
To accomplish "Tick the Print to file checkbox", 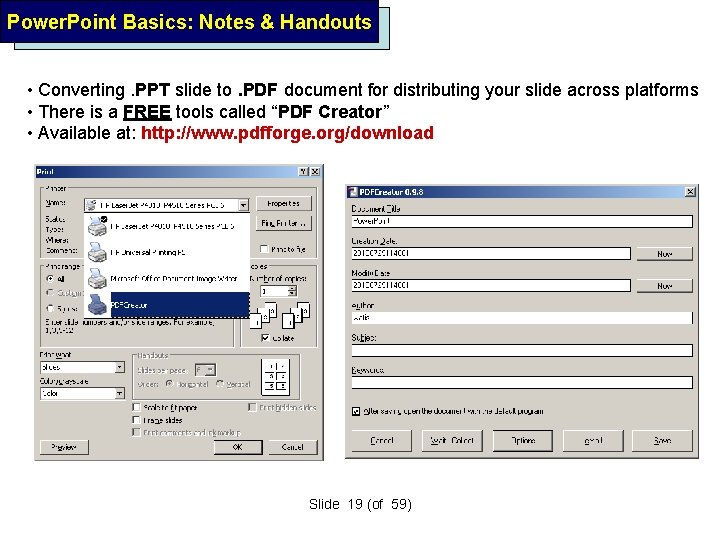I will pyautogui.click(x=264, y=249).
